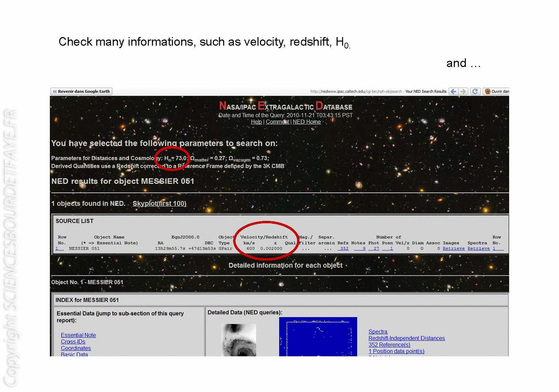The height and width of the screenshot is (392, 559).
Task: Click 'Detailed information for each object' heading
Action: (x=286, y=265)
